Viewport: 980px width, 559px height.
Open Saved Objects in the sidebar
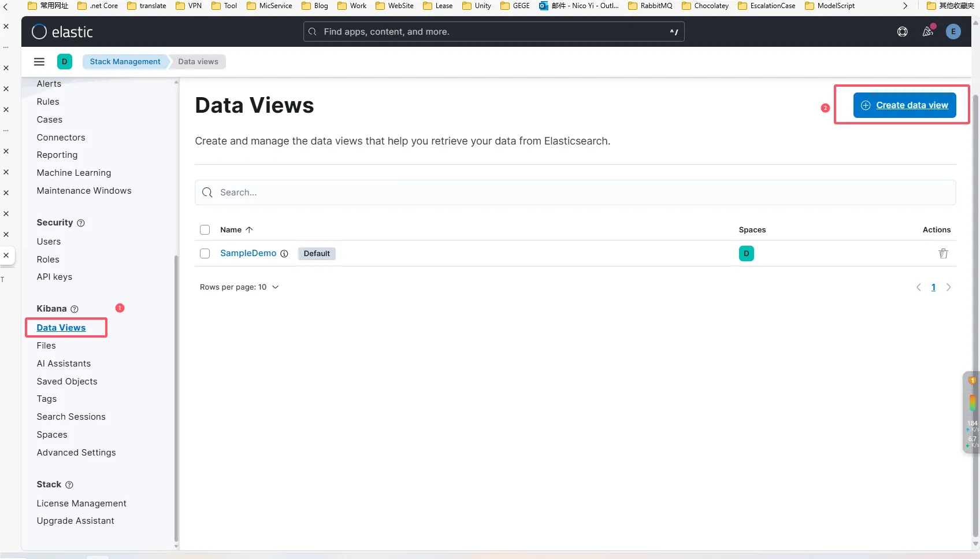tap(67, 382)
